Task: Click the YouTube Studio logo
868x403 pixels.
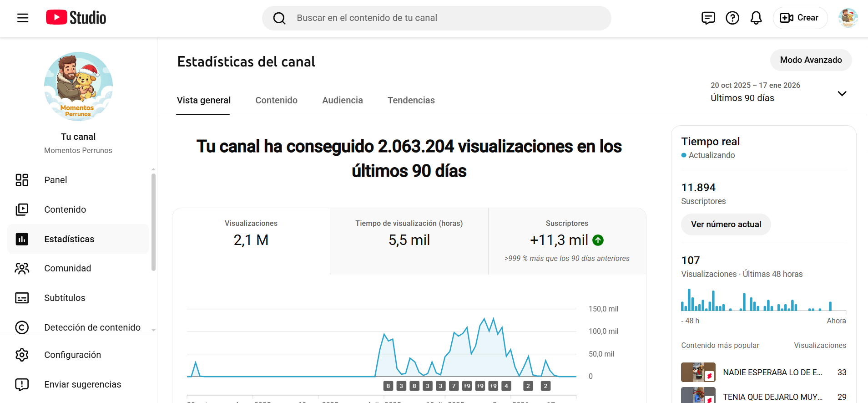Action: pyautogui.click(x=76, y=18)
